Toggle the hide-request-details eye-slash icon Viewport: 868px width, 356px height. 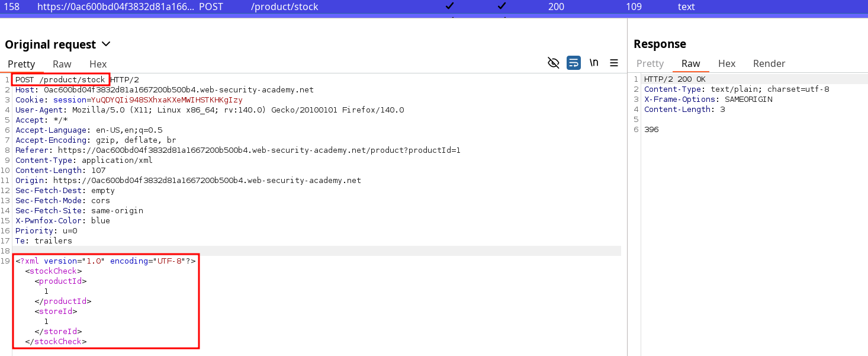coord(554,63)
